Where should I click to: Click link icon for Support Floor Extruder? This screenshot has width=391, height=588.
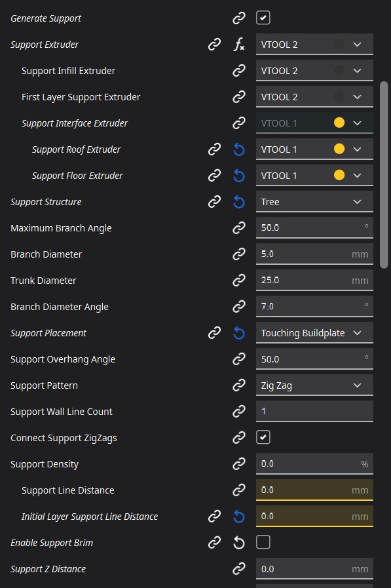(x=214, y=176)
